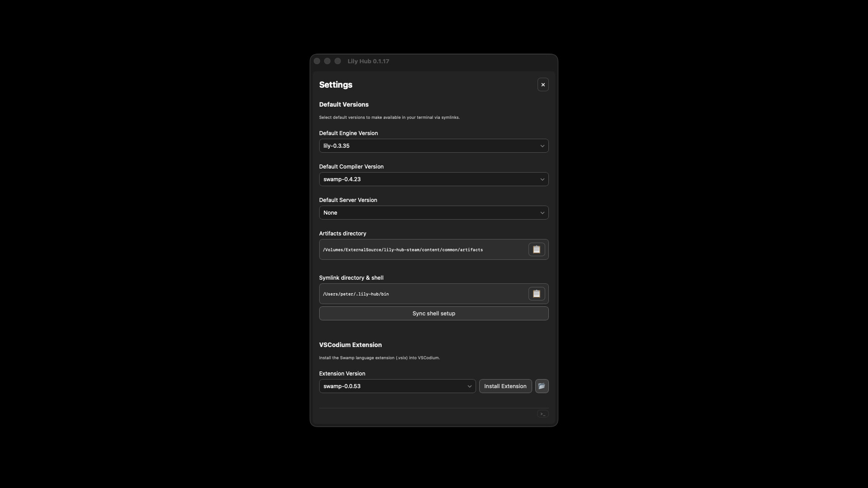Screen dimensions: 868x488
Task: Click the Artifacts directory label
Action: (343, 234)
